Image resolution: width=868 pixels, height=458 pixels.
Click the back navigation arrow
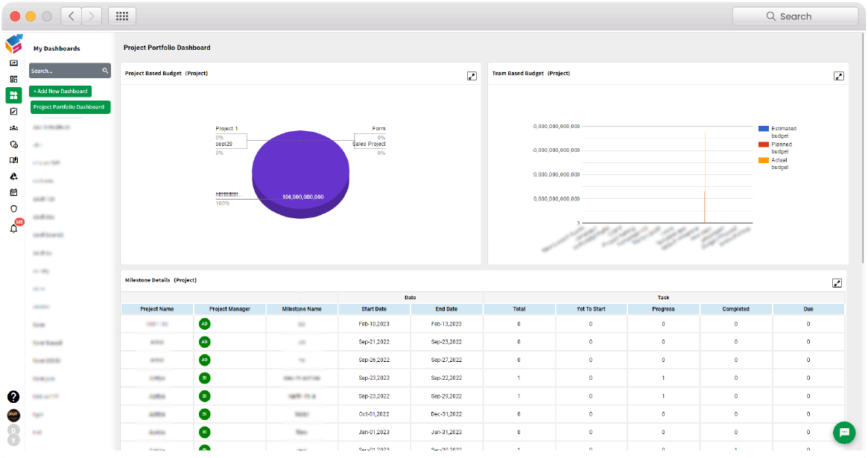click(x=71, y=15)
